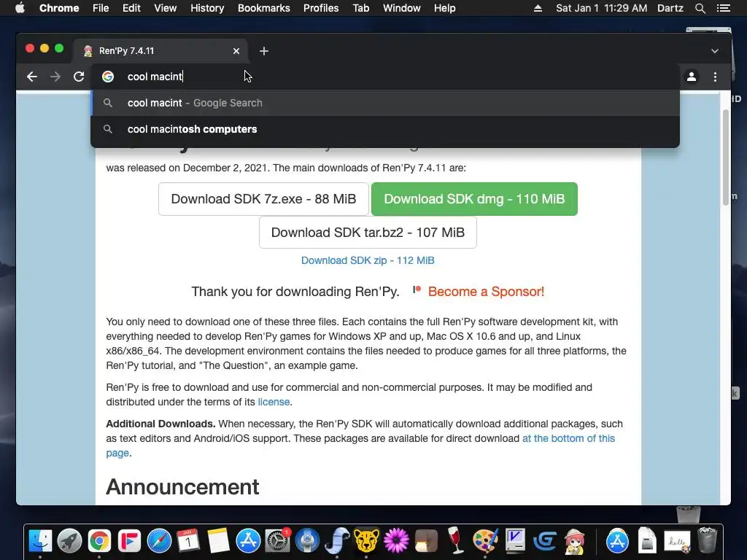Click the date and time in menu bar
The height and width of the screenshot is (560, 747).
tap(602, 8)
